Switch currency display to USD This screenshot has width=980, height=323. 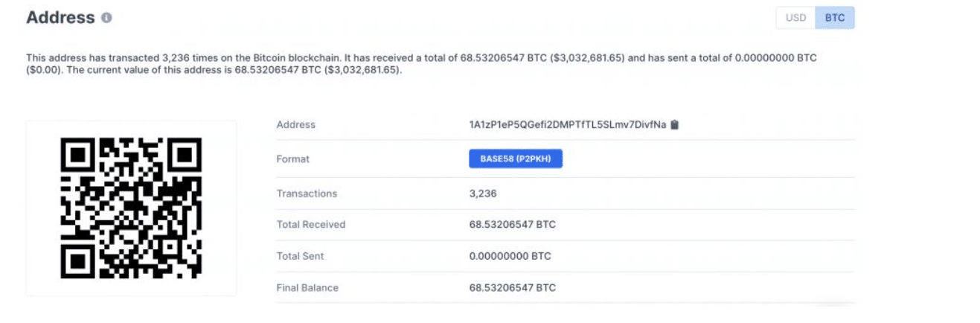tap(795, 18)
